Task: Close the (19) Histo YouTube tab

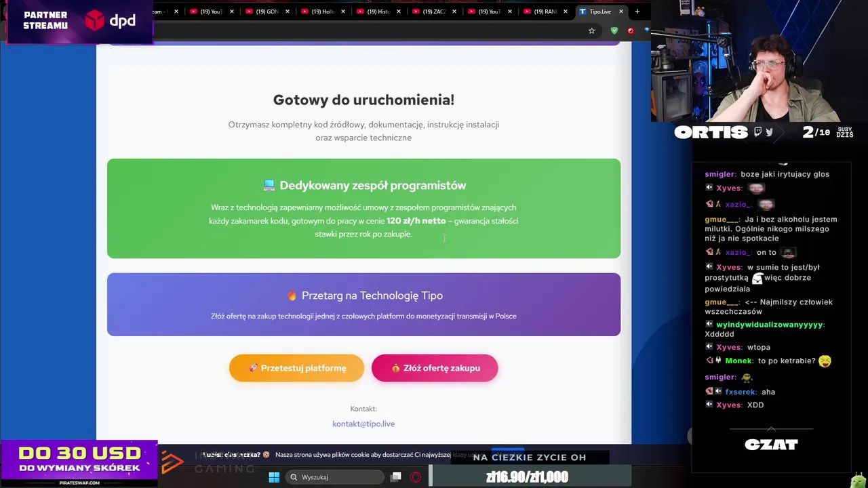Action: tap(399, 12)
